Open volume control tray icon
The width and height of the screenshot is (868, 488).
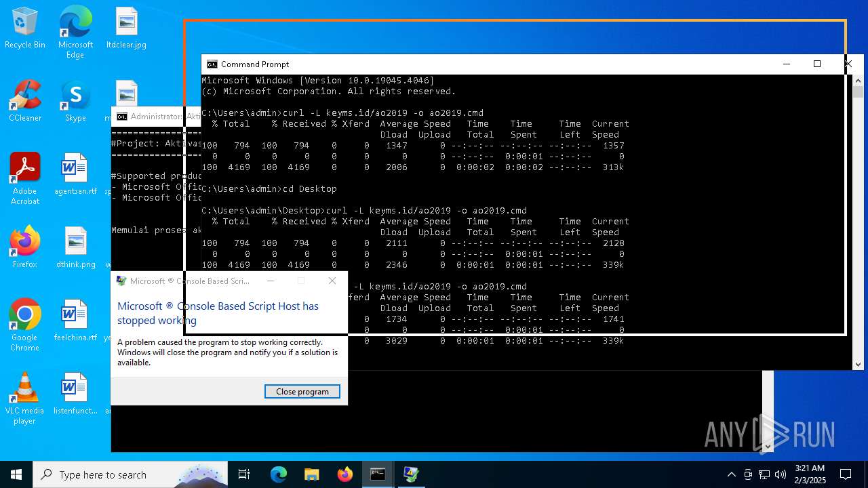[x=781, y=474]
